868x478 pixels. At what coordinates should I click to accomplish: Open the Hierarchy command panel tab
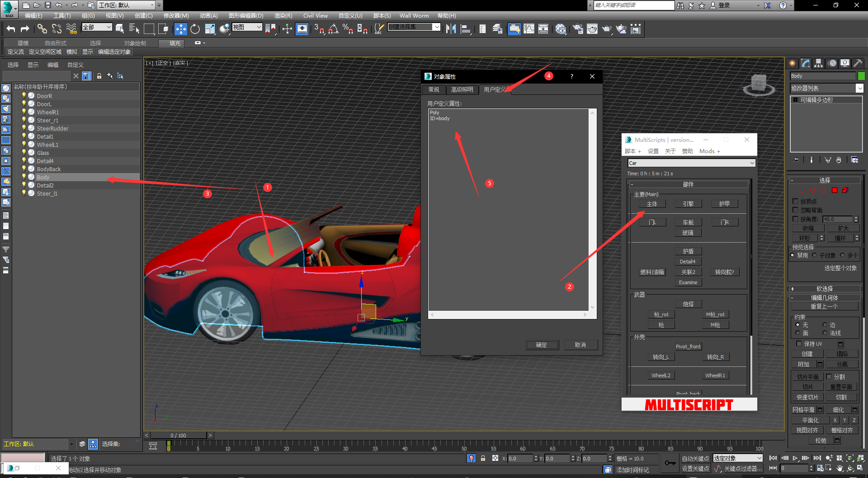[818, 63]
